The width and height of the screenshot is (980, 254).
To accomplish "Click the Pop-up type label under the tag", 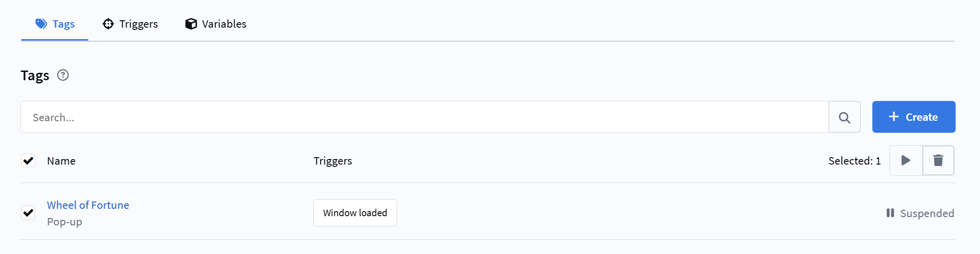I will (x=64, y=222).
